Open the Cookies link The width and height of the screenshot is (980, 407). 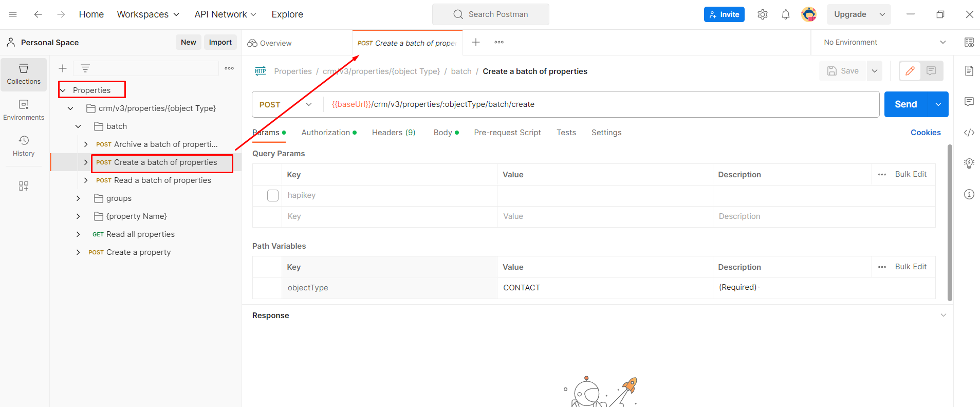click(x=926, y=133)
